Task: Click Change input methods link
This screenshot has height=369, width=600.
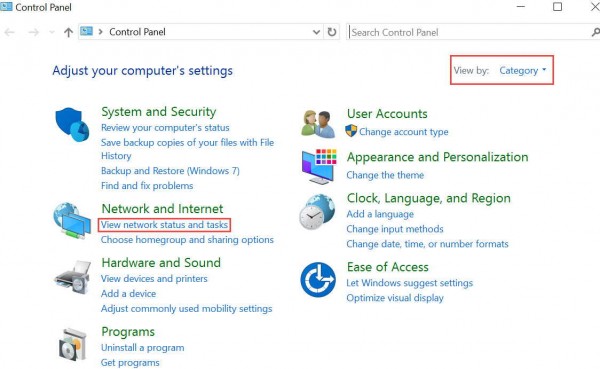Action: tap(395, 229)
